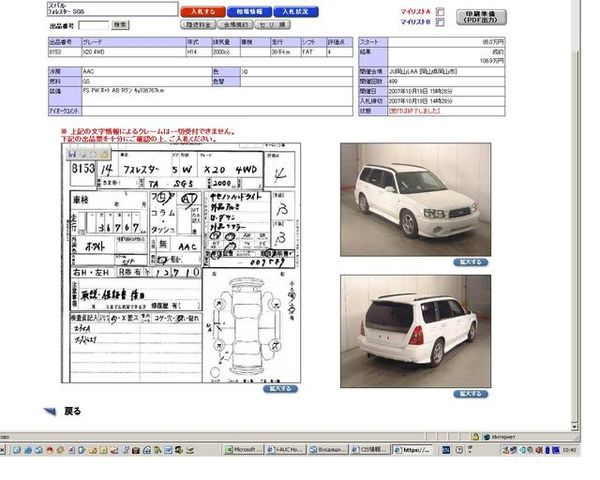Viewport: 600px width, 480px height.
Task: Click the Интернет zone indicator in the status bar
Action: pos(499,437)
